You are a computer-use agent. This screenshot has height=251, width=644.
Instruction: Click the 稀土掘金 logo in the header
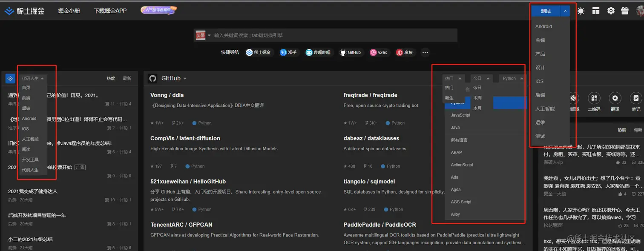click(24, 11)
